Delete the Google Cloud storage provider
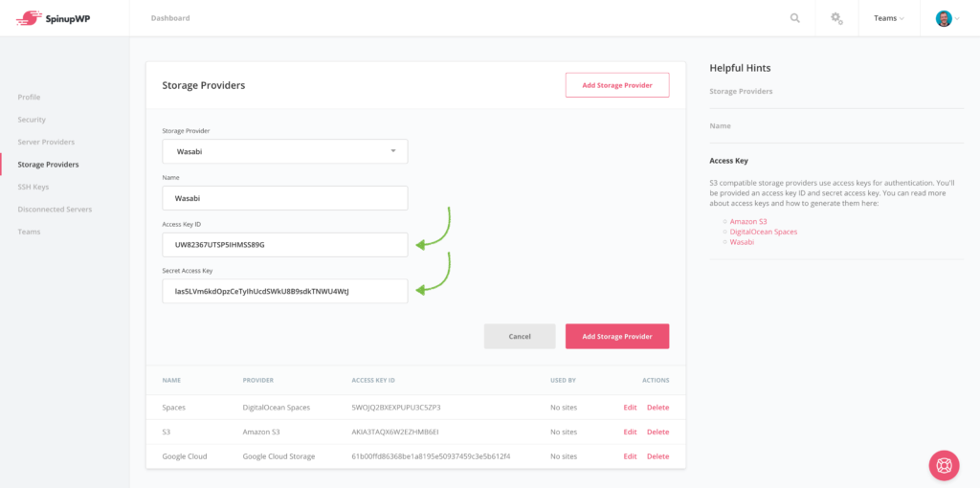The width and height of the screenshot is (980, 488). point(657,456)
